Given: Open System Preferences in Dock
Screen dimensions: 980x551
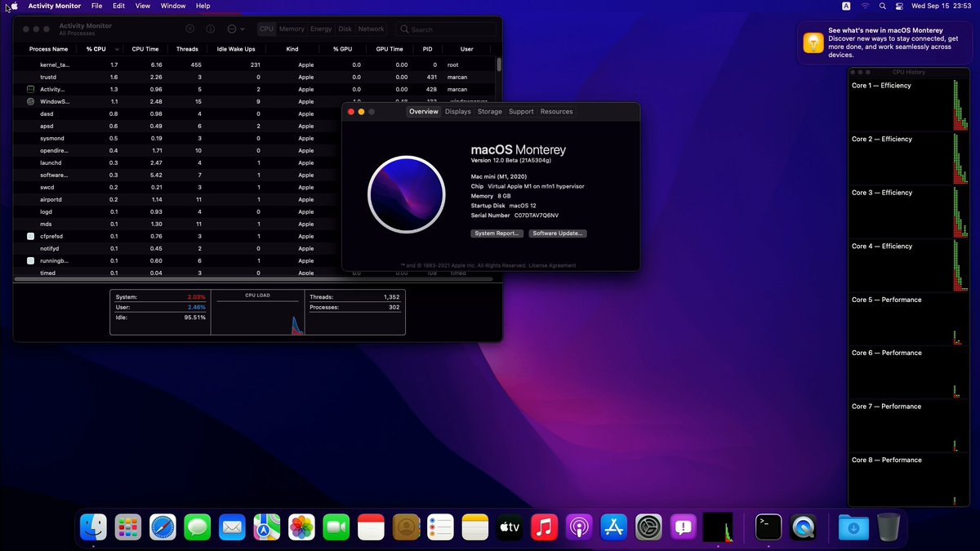Looking at the screenshot, I should pyautogui.click(x=648, y=527).
